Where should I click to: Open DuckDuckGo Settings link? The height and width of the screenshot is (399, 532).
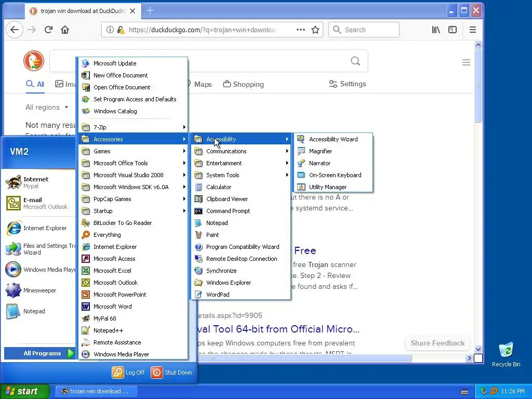click(348, 84)
